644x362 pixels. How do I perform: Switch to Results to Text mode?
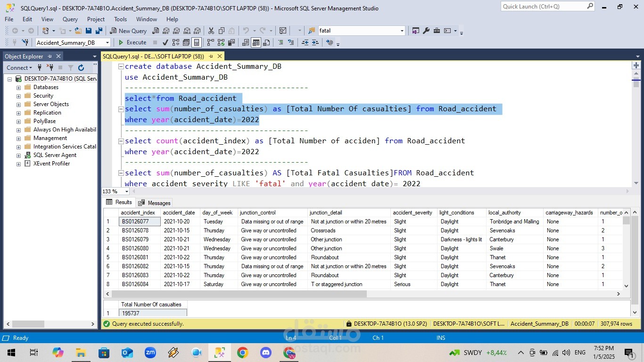click(x=246, y=42)
